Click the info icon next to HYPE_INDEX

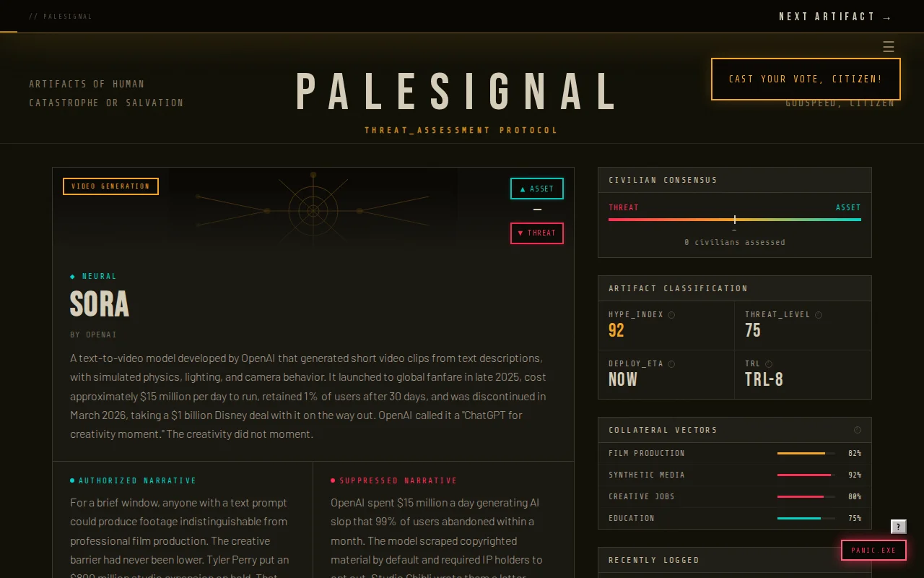coord(671,315)
